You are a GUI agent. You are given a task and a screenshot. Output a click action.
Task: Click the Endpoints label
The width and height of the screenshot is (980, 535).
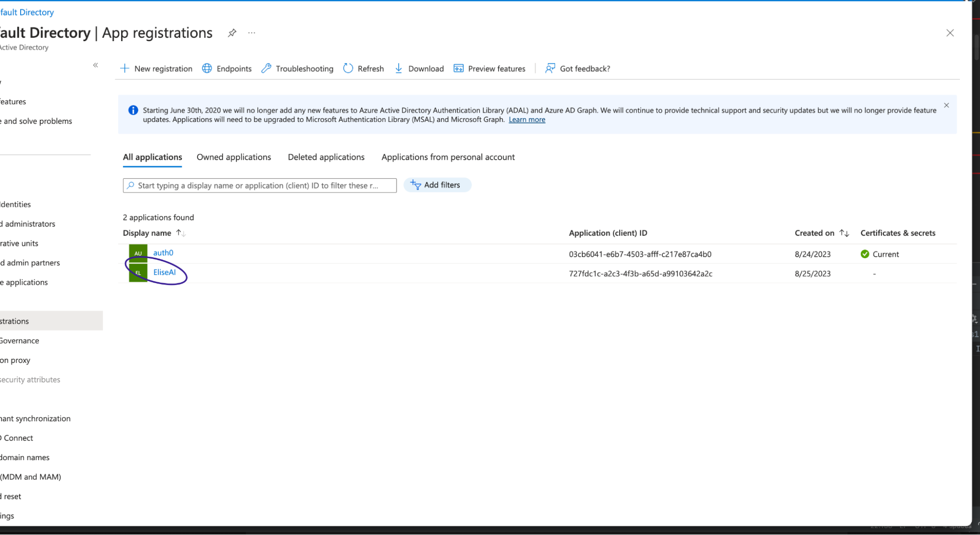[x=234, y=69]
